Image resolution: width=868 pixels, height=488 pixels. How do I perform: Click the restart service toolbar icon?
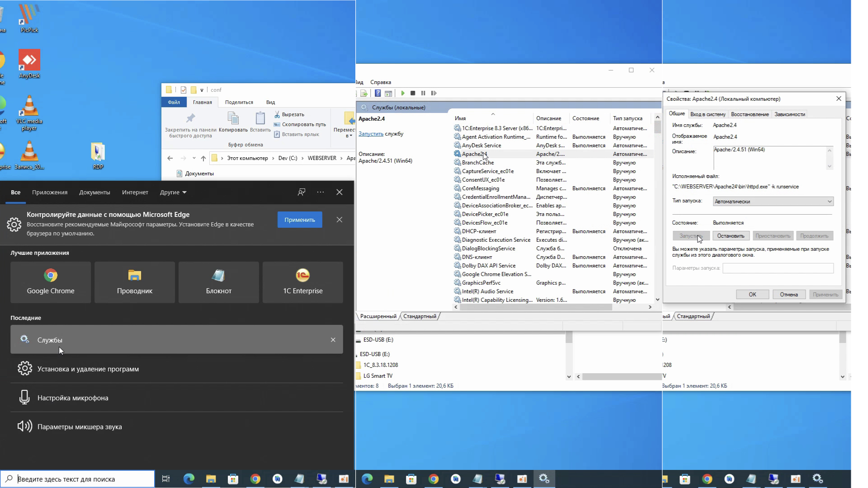coord(434,93)
